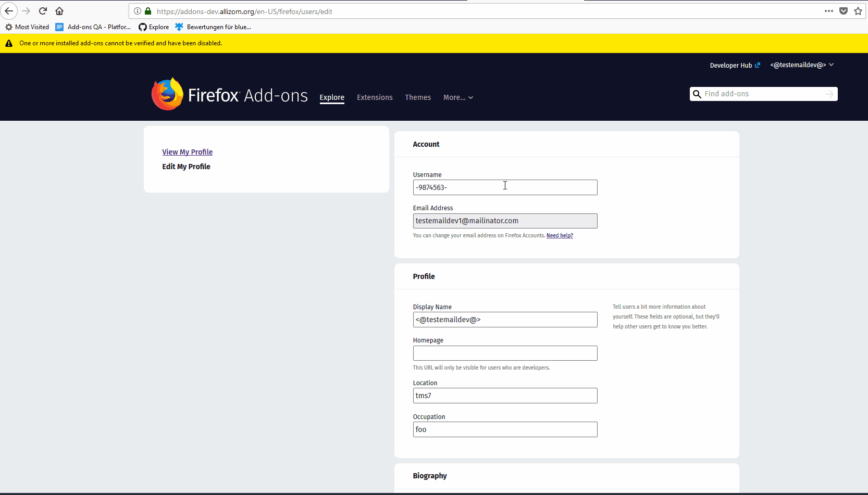Screen dimensions: 868x495
Task: Open the browser home page
Action: (59, 11)
